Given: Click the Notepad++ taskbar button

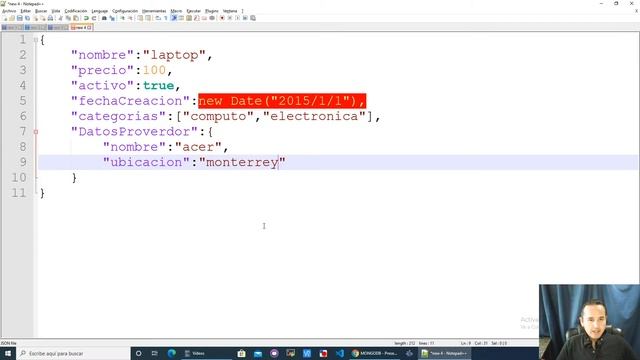Looking at the screenshot, I should pos(445,353).
